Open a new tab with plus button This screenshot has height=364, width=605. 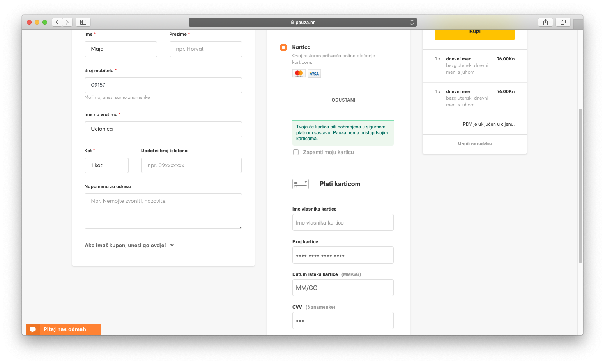(x=578, y=25)
